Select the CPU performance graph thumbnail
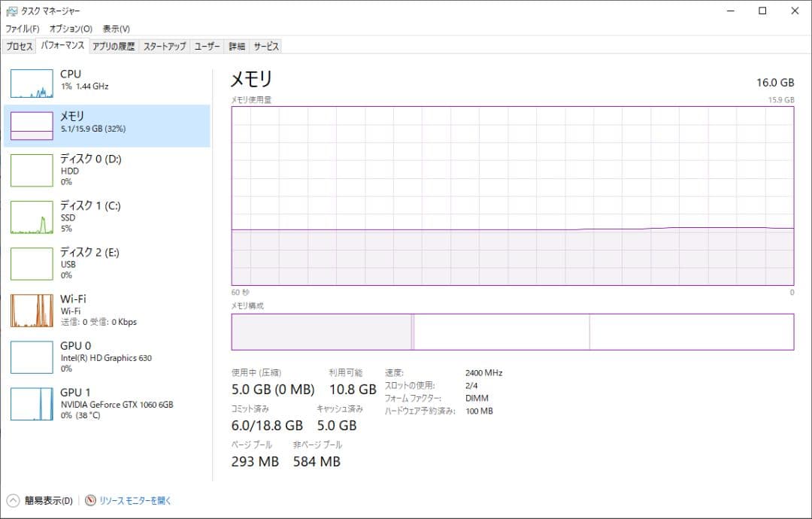812x519 pixels. point(32,83)
